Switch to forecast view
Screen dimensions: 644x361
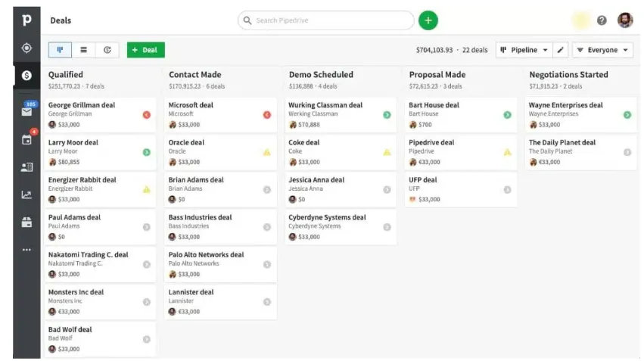pos(107,50)
